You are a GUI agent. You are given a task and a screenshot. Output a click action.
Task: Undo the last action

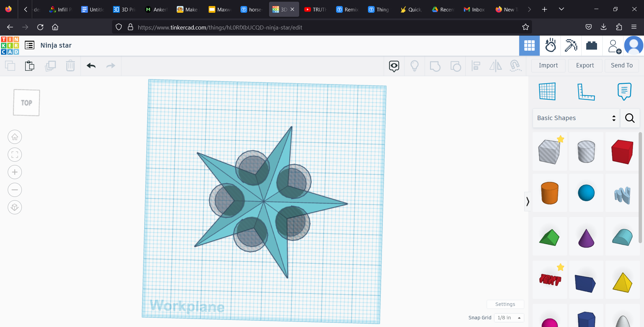pyautogui.click(x=91, y=66)
